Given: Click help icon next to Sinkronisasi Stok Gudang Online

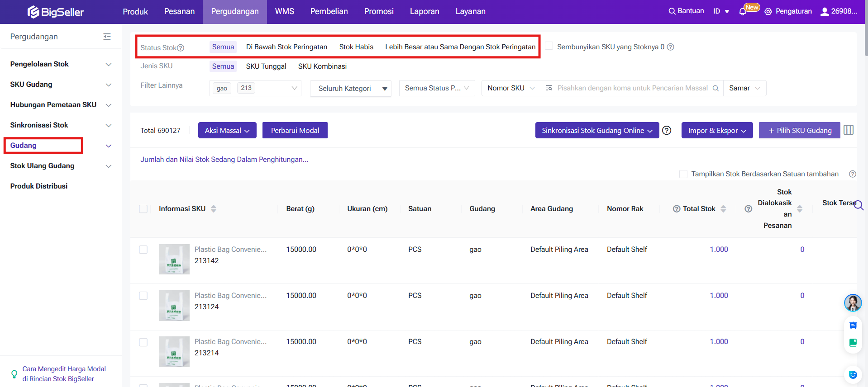Looking at the screenshot, I should (667, 131).
